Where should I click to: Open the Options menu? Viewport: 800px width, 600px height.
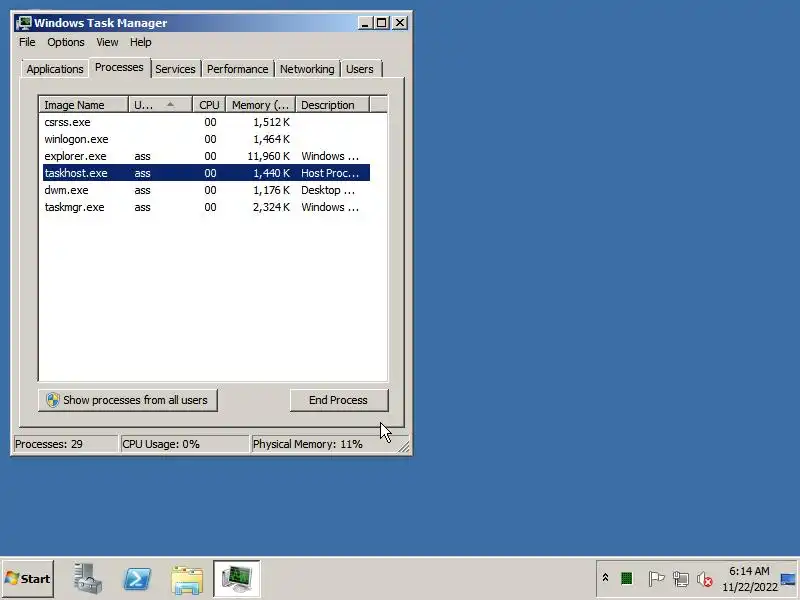coord(66,42)
